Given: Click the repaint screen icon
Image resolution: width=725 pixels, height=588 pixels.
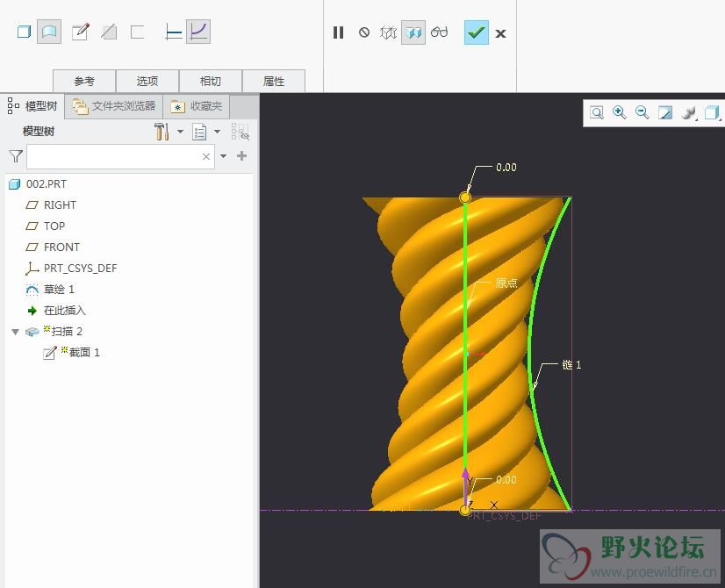Looking at the screenshot, I should [x=665, y=112].
